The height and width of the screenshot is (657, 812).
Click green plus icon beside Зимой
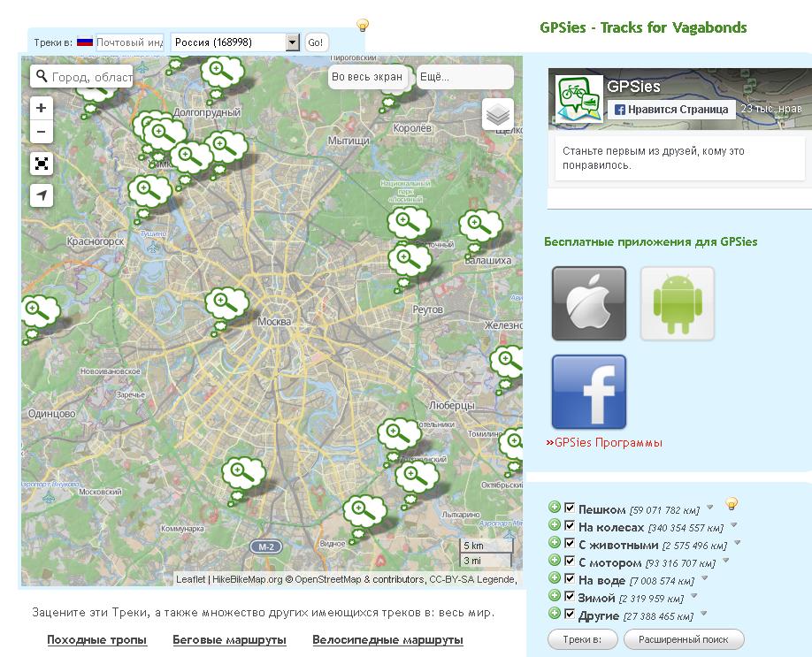[x=555, y=595]
